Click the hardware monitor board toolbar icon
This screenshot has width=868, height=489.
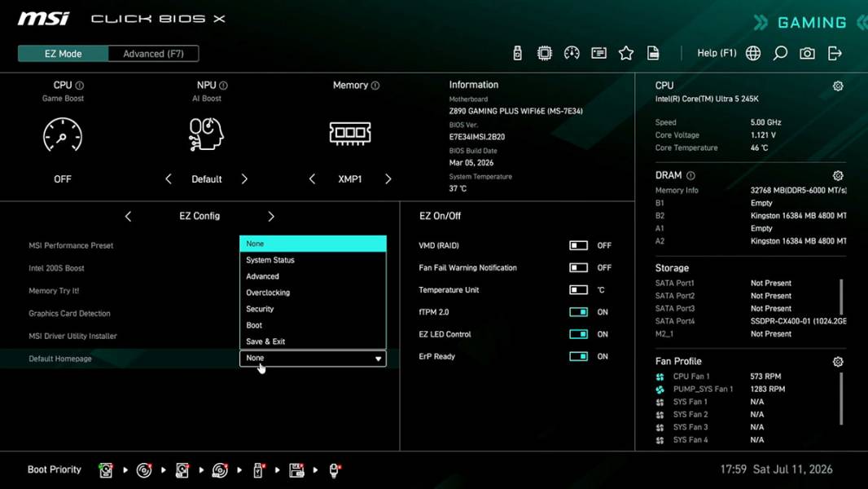[x=598, y=53]
